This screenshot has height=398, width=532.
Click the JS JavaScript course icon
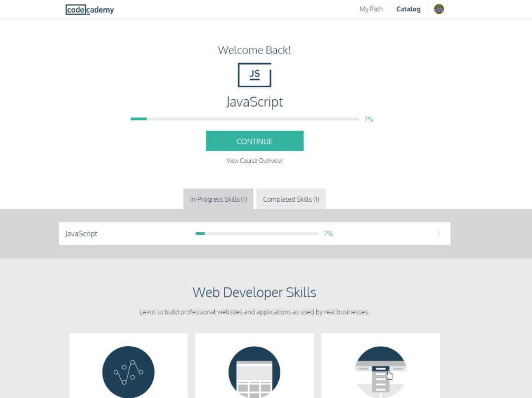255,74
